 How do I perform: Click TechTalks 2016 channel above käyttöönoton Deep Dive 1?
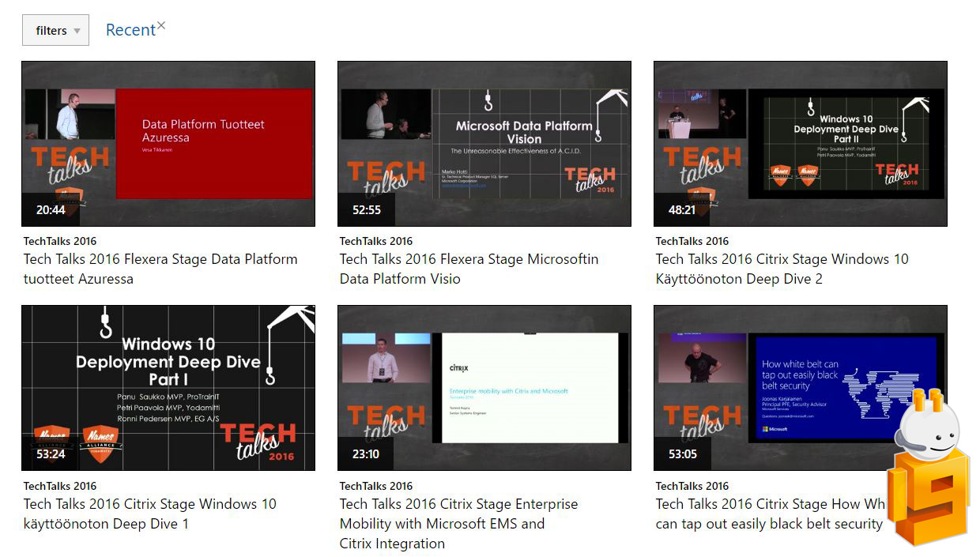tap(60, 486)
